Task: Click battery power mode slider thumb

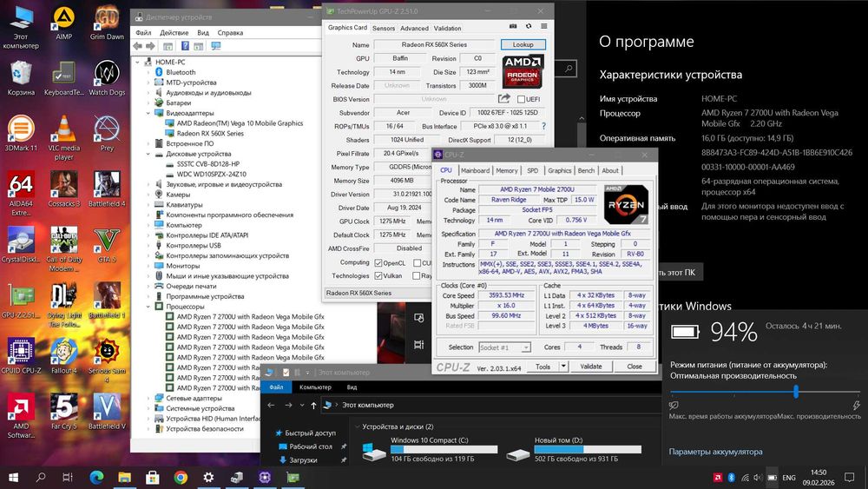Action: 795,392
